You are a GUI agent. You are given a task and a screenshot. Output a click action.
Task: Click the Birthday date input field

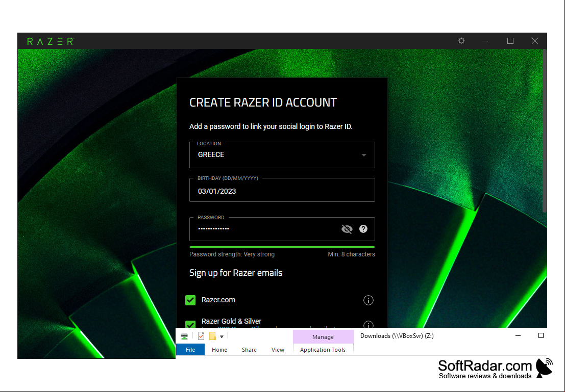(x=282, y=190)
